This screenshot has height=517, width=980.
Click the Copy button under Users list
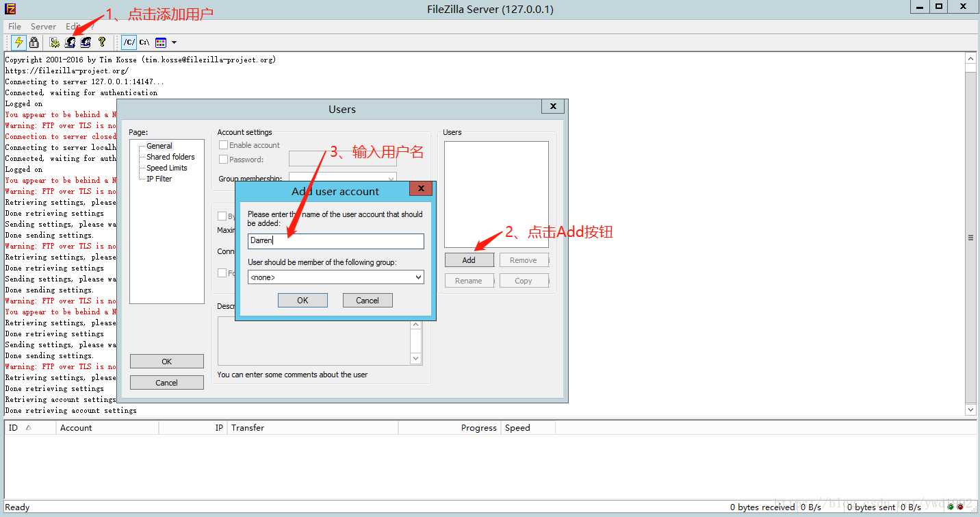point(524,281)
